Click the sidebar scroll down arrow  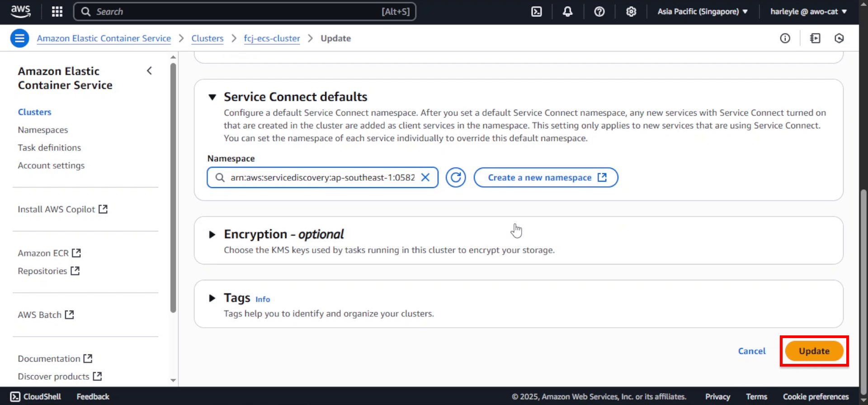click(173, 381)
